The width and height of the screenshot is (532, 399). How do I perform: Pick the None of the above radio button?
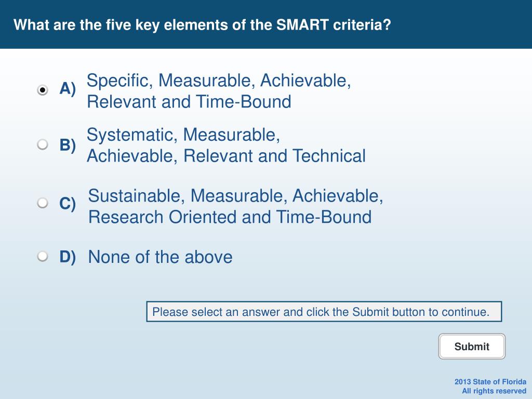point(43,256)
